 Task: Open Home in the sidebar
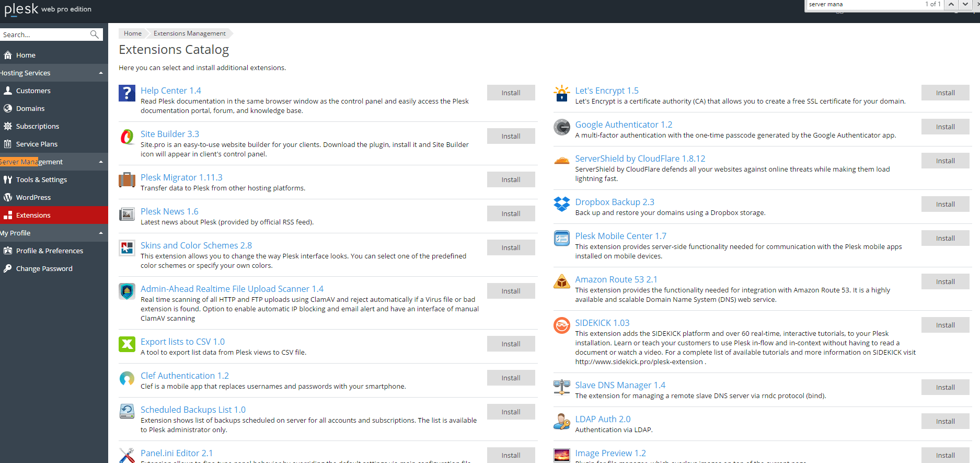[54, 55]
